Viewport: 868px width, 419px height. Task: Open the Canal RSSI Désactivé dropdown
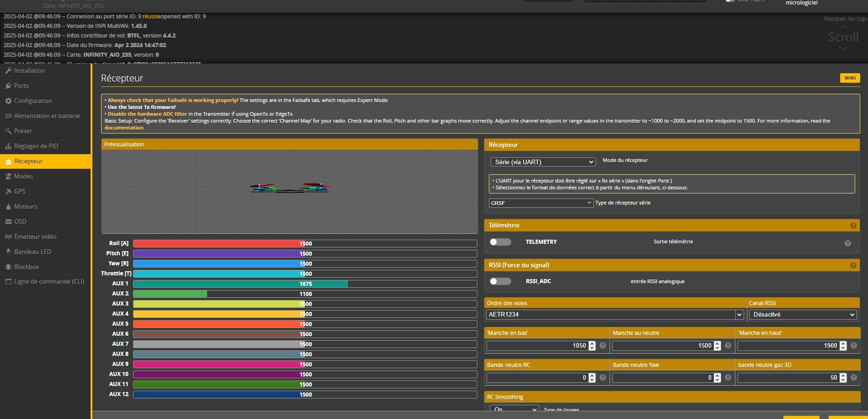[x=803, y=315]
